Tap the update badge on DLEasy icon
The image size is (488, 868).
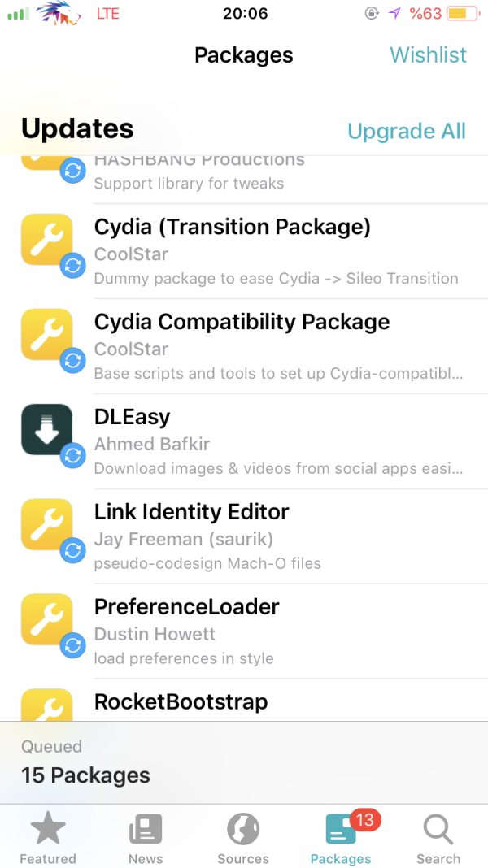tap(73, 456)
